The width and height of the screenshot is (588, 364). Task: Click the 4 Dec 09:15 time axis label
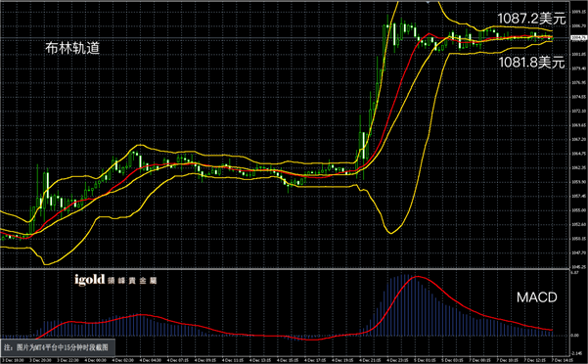tap(205, 360)
